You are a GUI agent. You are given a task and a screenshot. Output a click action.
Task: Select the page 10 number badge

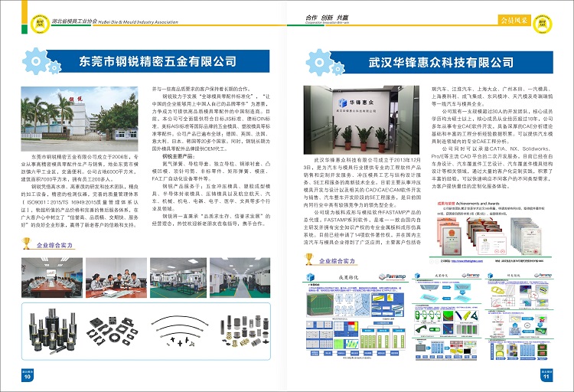(x=27, y=375)
